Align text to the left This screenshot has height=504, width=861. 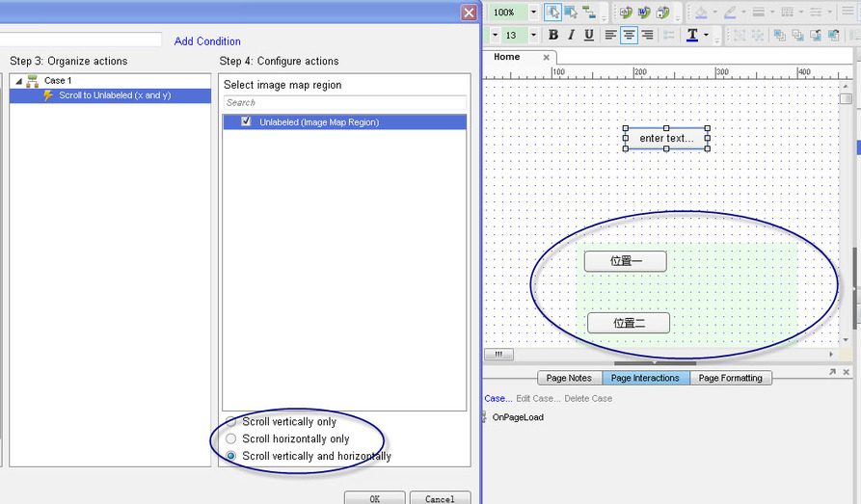610,35
